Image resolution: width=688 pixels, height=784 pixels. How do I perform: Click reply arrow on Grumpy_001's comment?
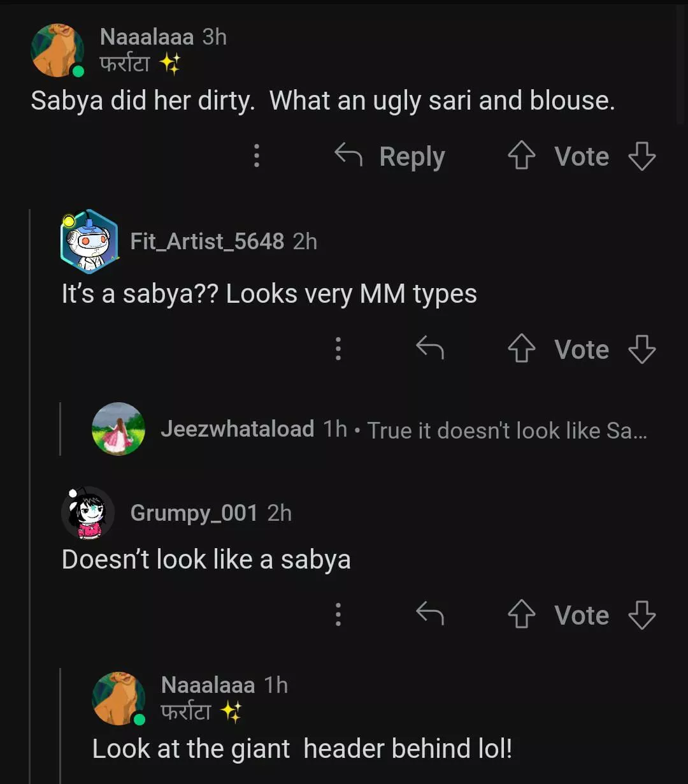point(429,614)
